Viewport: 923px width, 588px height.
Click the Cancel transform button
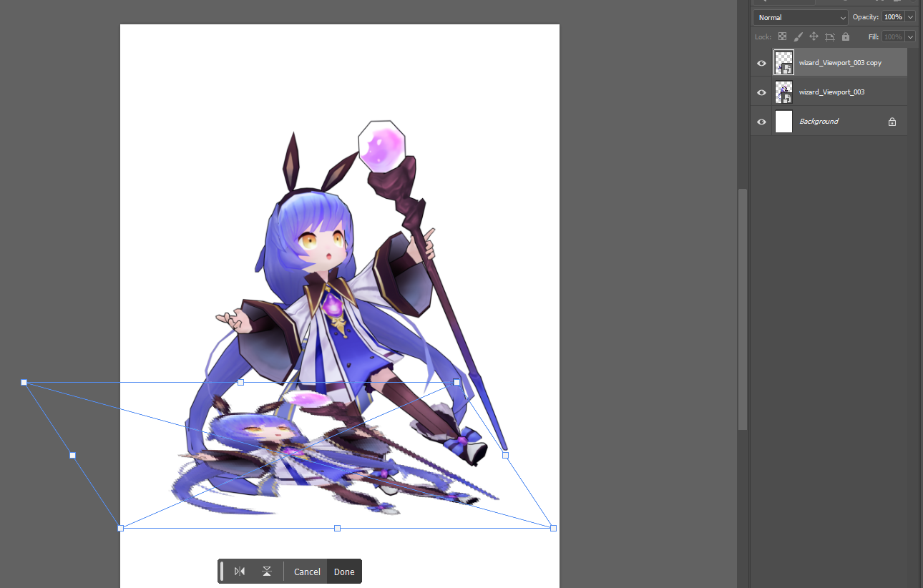click(307, 572)
